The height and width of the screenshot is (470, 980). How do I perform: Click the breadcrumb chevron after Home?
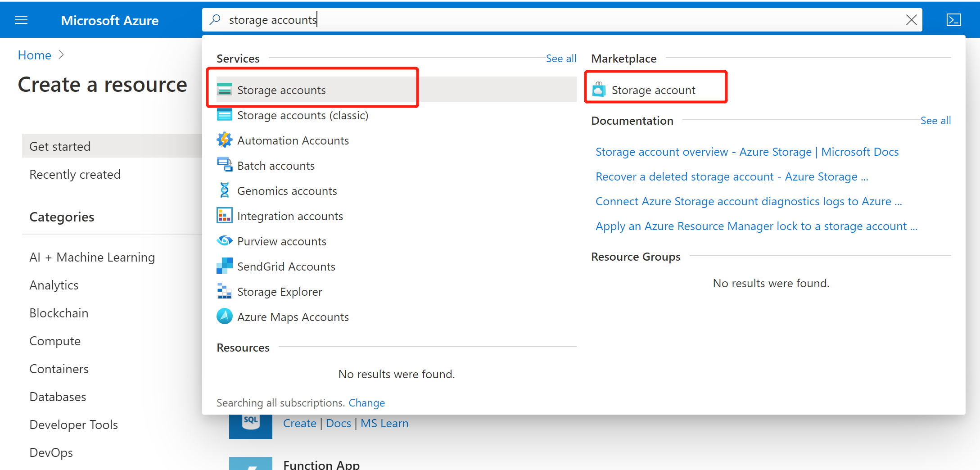coord(62,54)
